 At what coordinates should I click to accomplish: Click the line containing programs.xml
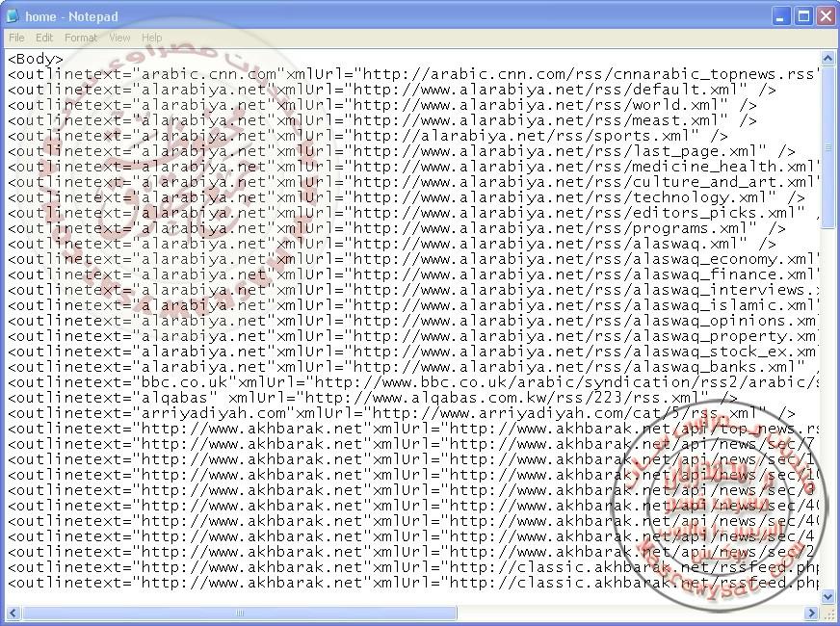click(x=397, y=228)
